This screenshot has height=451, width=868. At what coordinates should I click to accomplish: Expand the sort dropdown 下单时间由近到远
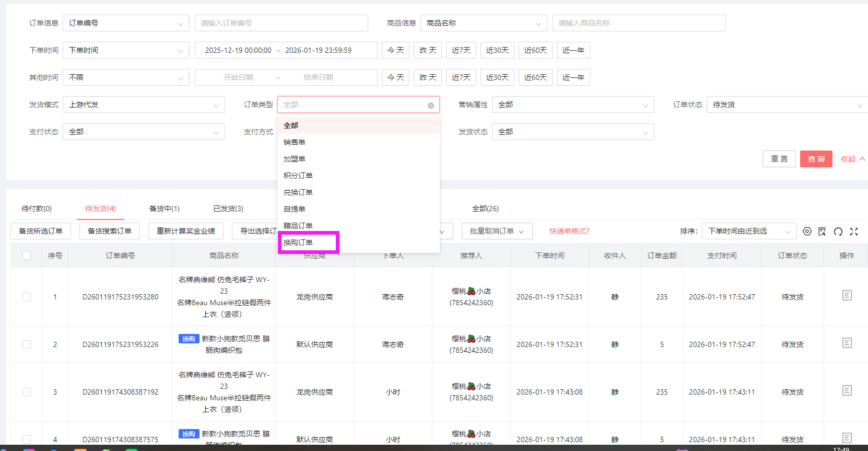(x=749, y=231)
